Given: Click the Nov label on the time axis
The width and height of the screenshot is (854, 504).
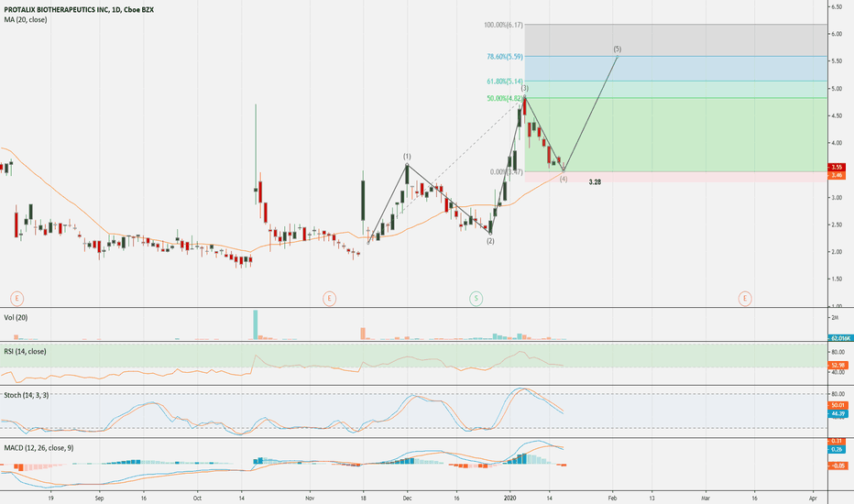Looking at the screenshot, I should point(310,498).
